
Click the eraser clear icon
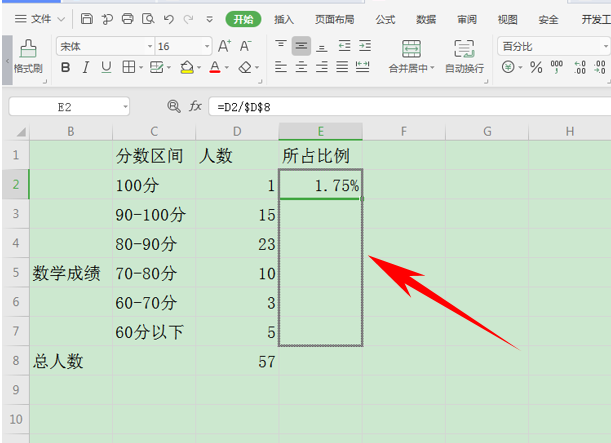[245, 67]
